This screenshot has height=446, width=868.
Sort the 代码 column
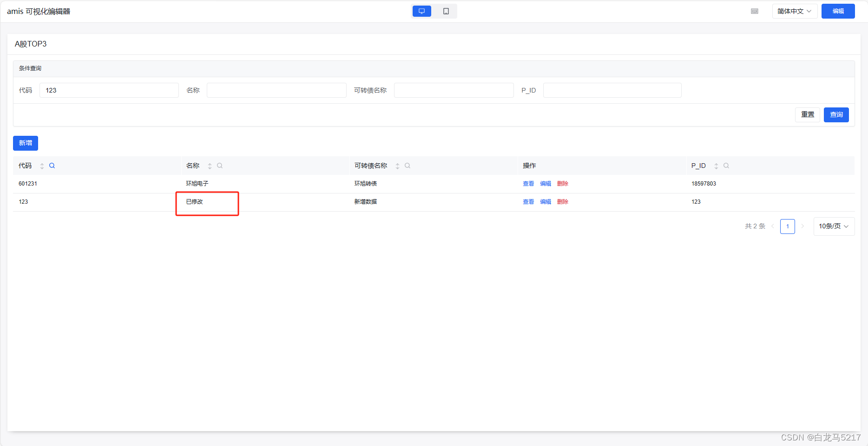coord(42,166)
